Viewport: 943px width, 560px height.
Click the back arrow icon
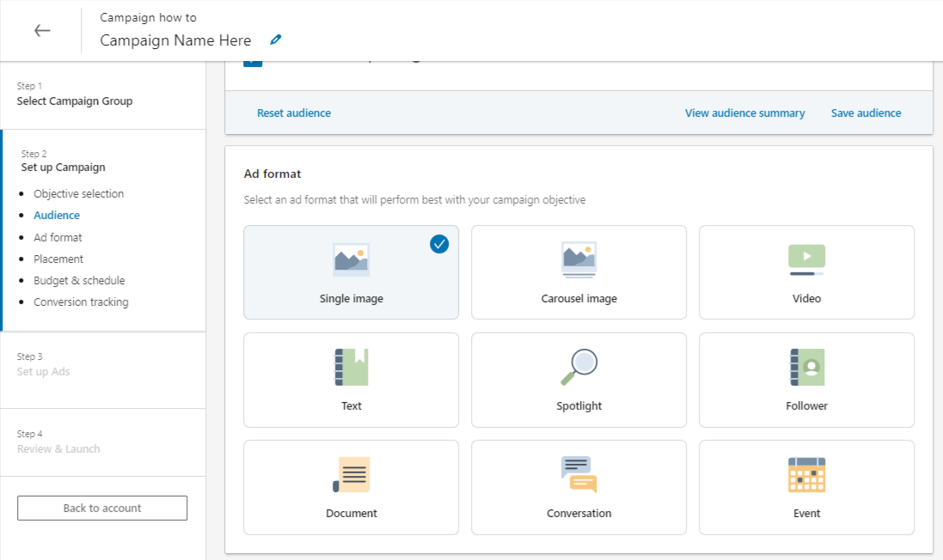42,31
